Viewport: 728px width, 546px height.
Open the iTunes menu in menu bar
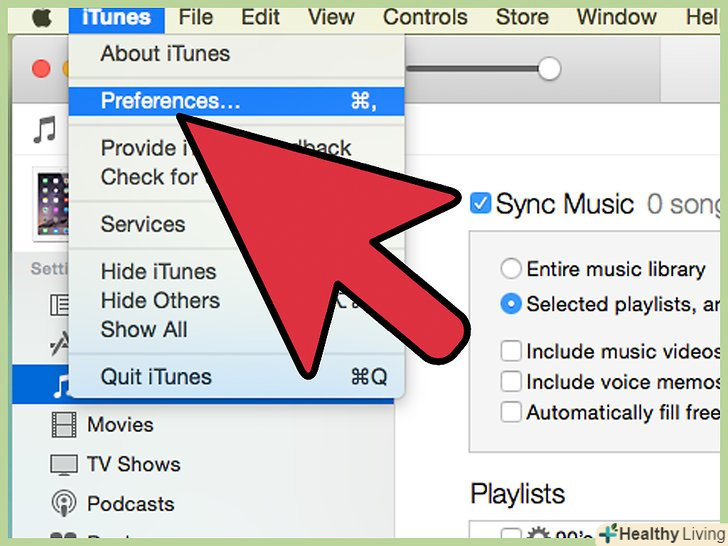click(117, 18)
